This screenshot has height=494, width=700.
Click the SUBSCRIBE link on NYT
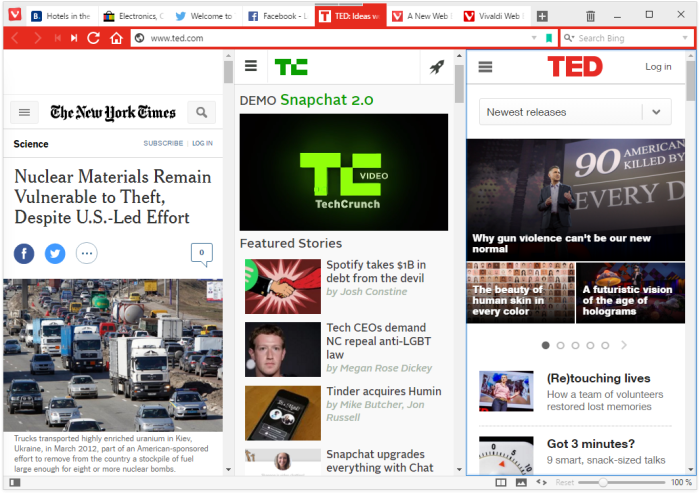point(163,143)
